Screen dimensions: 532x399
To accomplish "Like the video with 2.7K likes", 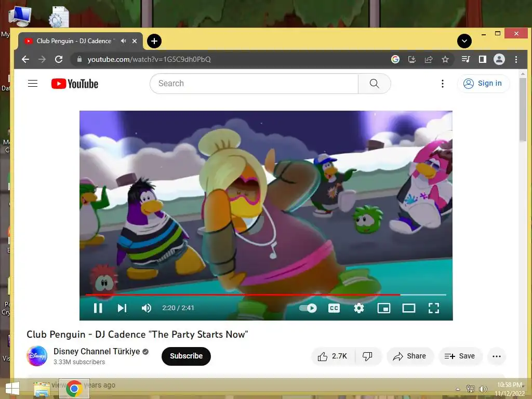I will coord(332,356).
